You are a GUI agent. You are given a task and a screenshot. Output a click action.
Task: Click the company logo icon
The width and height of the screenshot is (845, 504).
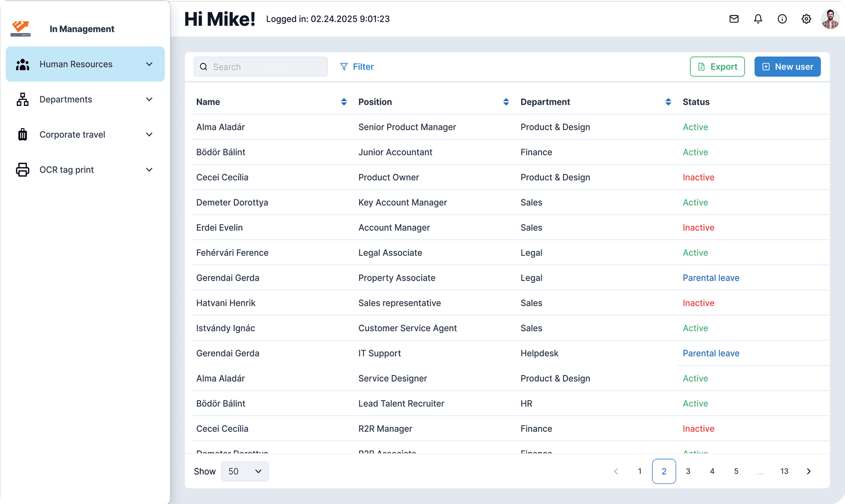20,28
